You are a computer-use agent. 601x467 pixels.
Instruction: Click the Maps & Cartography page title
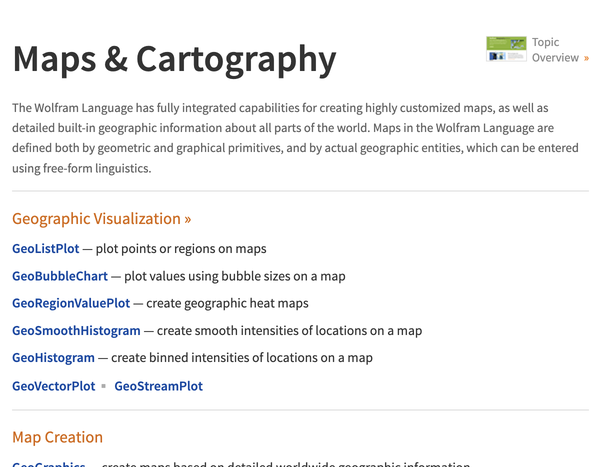[x=174, y=59]
